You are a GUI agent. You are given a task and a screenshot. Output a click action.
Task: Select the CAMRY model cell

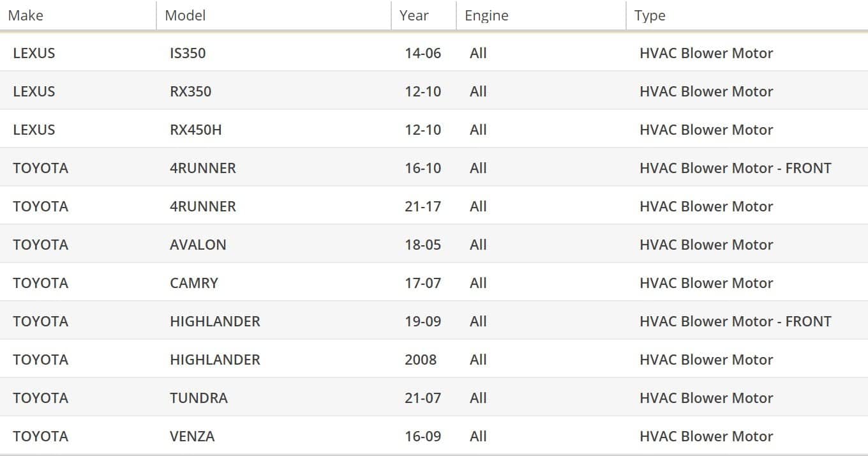click(x=193, y=283)
